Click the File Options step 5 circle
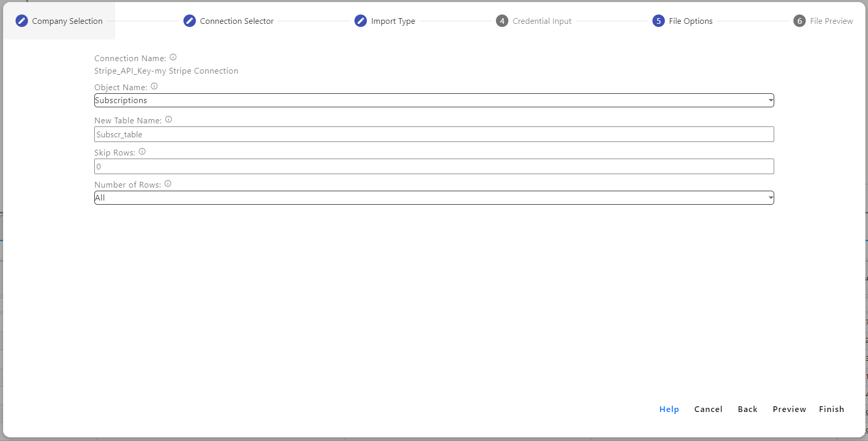Image resolution: width=868 pixels, height=441 pixels. point(659,21)
